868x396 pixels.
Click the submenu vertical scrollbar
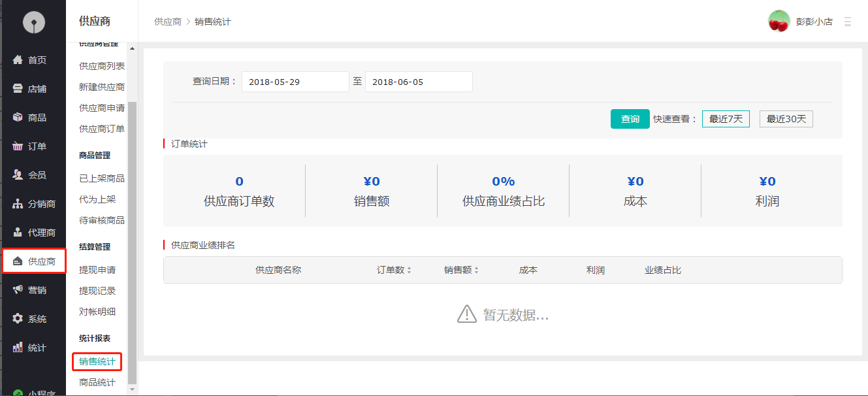(133, 242)
